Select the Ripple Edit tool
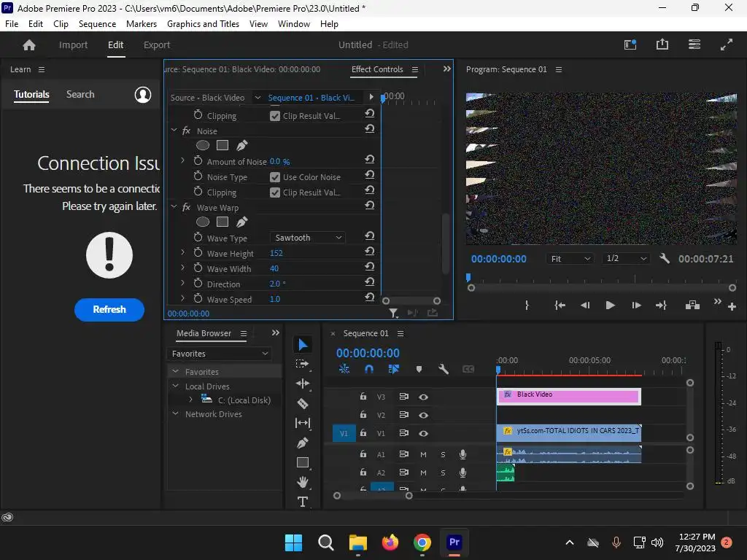The height and width of the screenshot is (560, 747). pyautogui.click(x=303, y=384)
